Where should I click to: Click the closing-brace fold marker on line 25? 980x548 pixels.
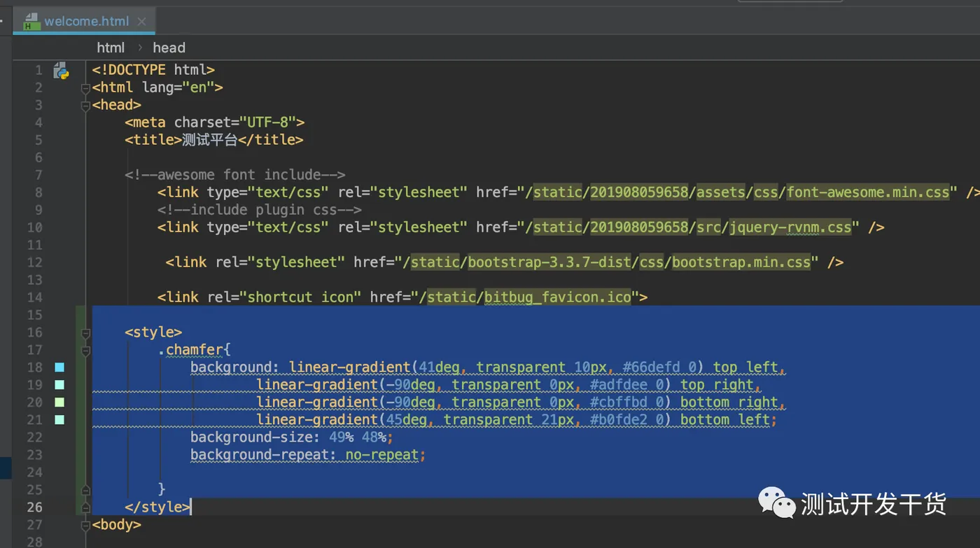click(85, 490)
